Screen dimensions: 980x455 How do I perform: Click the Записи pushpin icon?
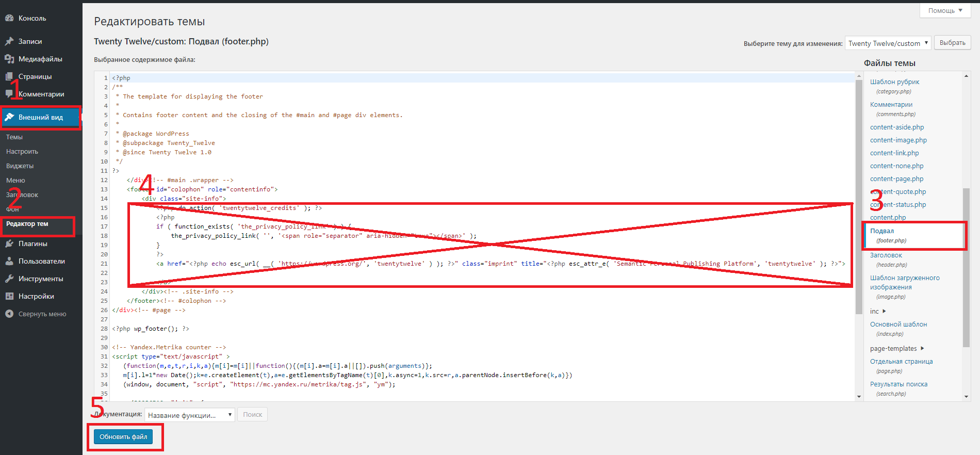(x=9, y=41)
